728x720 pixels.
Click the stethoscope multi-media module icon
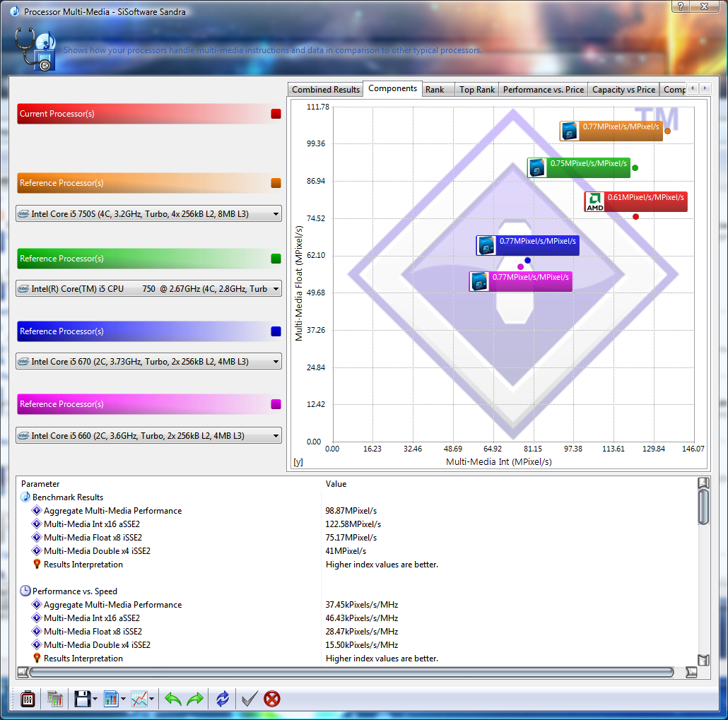(x=36, y=49)
